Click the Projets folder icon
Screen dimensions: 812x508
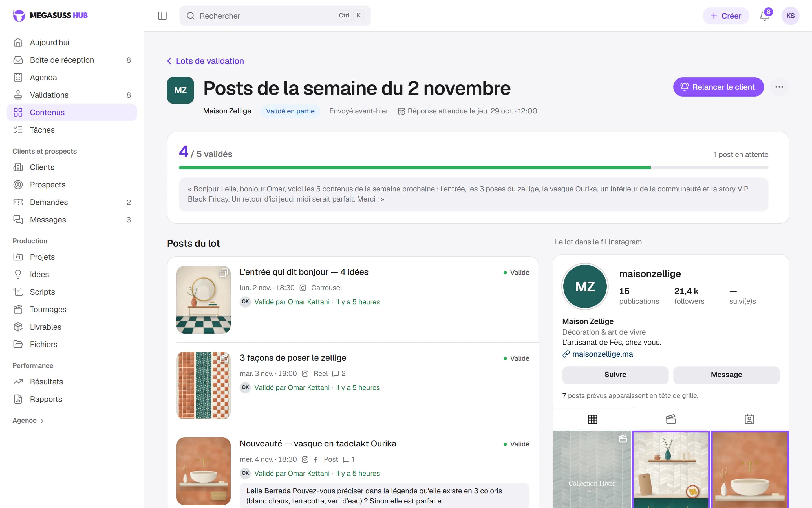point(18,257)
